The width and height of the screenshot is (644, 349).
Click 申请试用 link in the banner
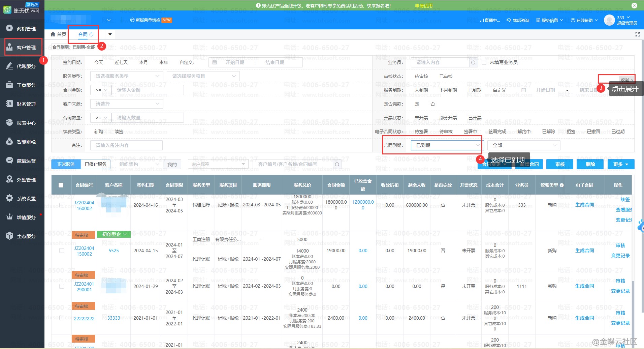coord(423,6)
